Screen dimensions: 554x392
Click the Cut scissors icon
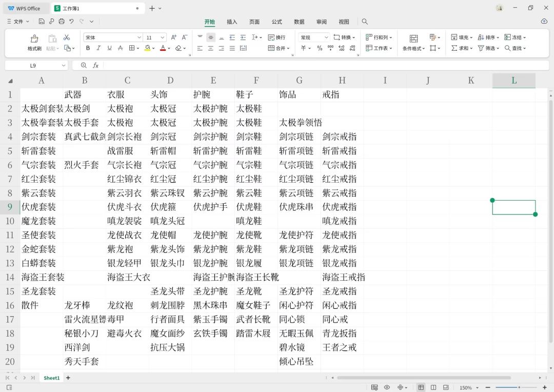pyautogui.click(x=66, y=37)
